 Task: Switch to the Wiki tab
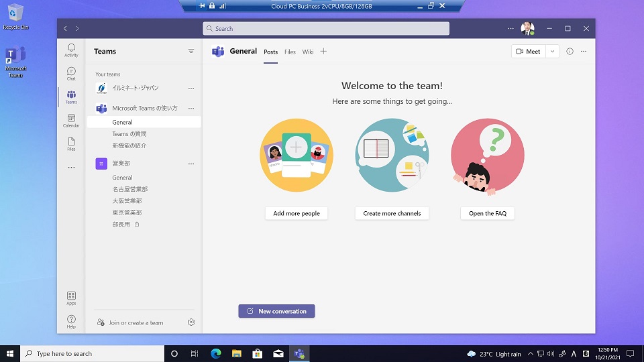(308, 52)
